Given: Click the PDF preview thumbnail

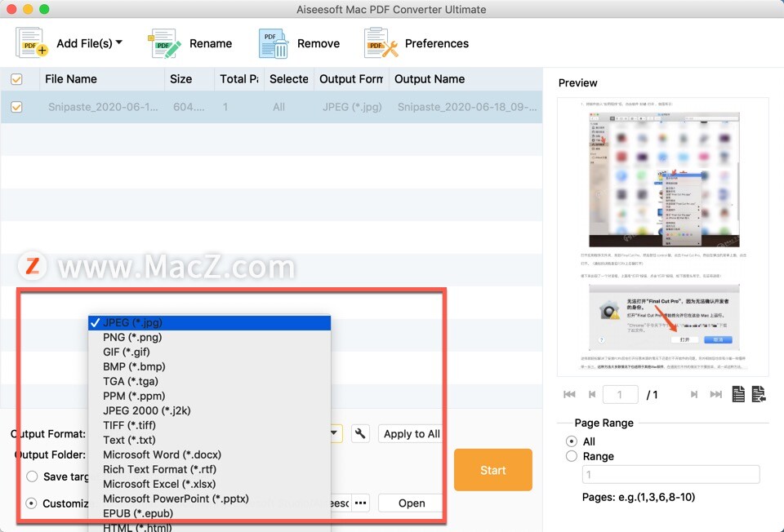Looking at the screenshot, I should 663,237.
